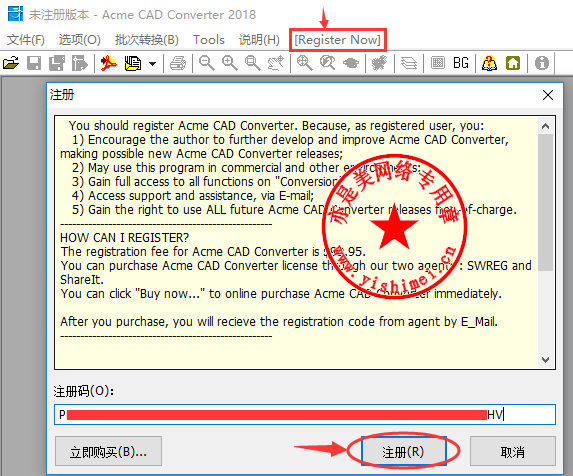Click the text '4) Access support and assistance, via E-mail;'

point(193,196)
